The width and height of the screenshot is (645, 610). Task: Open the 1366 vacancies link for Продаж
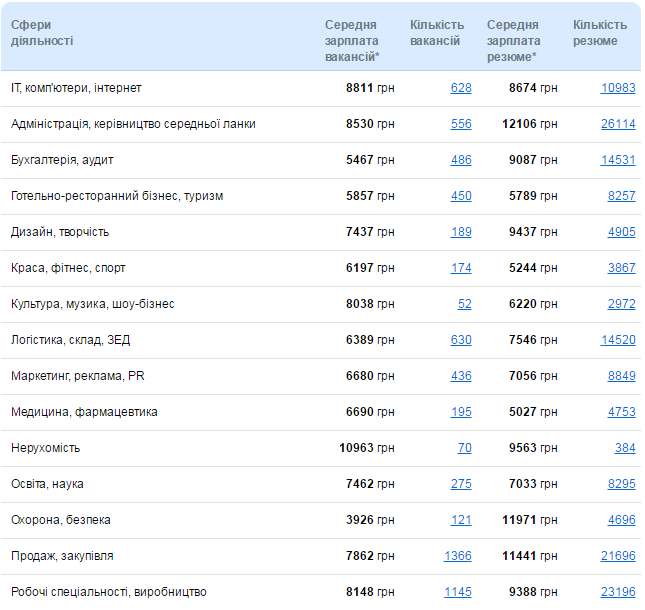457,556
